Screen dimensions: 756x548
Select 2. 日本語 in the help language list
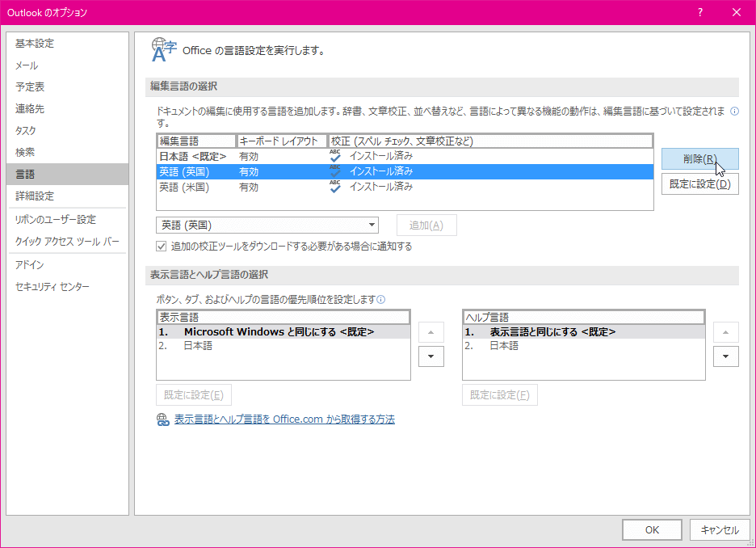[x=583, y=346]
